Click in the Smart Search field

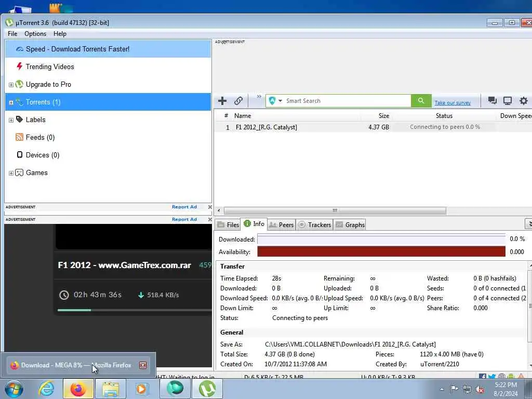pos(347,101)
